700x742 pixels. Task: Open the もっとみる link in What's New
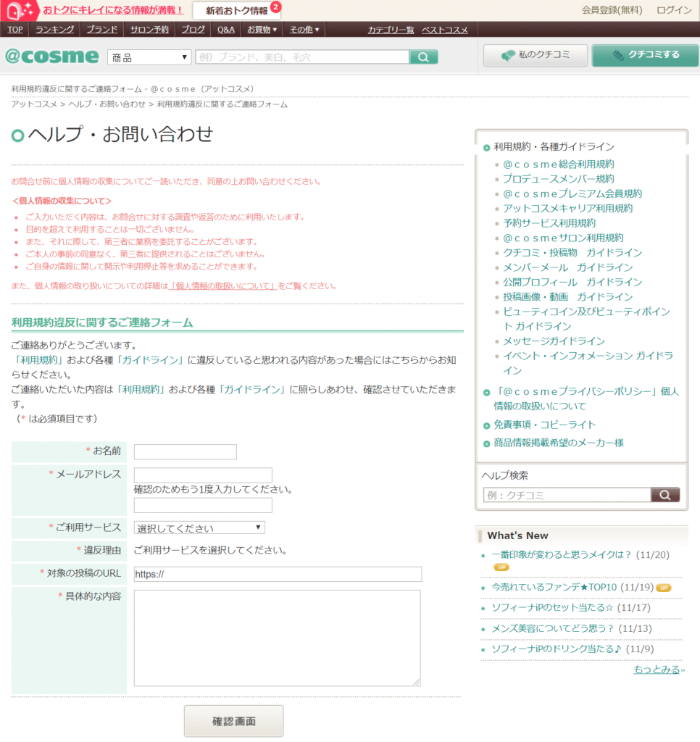(x=658, y=670)
